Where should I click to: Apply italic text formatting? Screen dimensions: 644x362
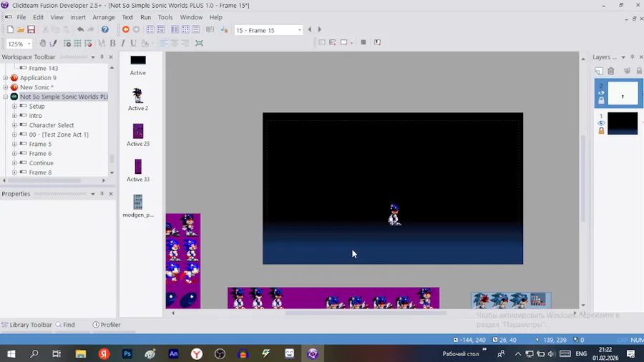click(123, 43)
